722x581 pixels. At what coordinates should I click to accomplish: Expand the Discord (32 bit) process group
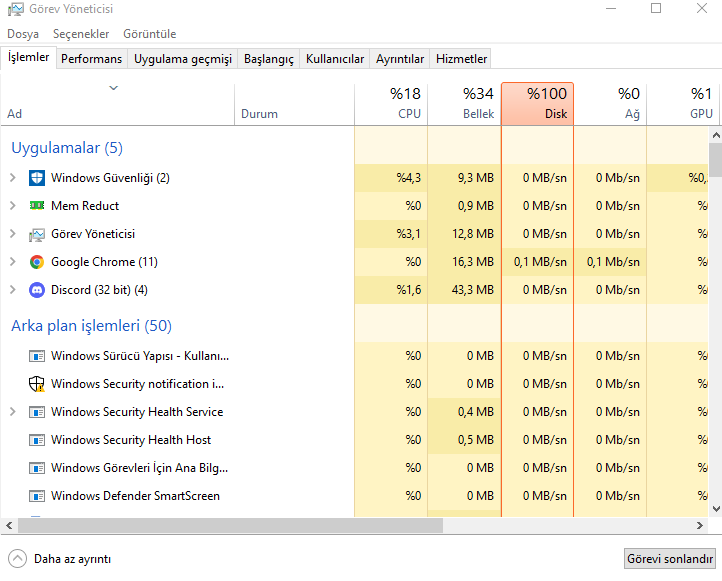pos(13,290)
